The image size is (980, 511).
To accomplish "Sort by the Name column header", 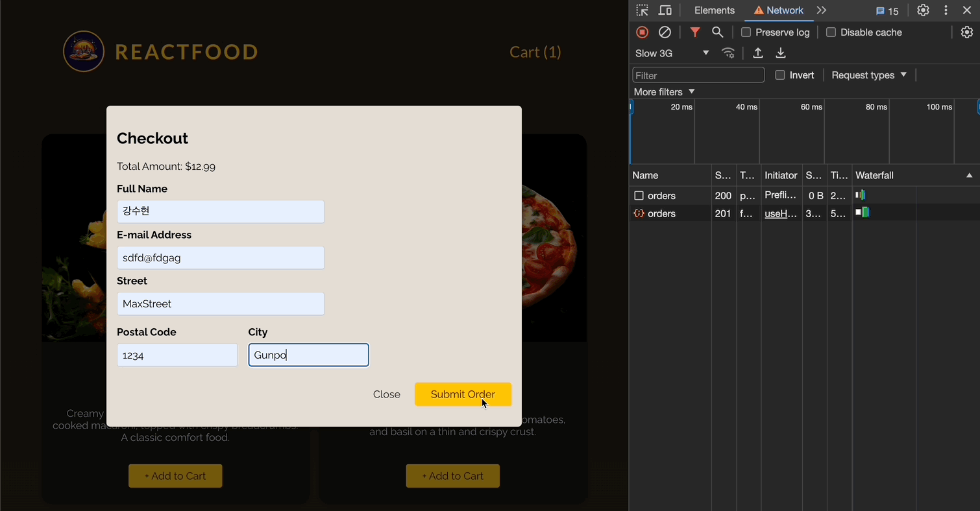I will tap(670, 176).
